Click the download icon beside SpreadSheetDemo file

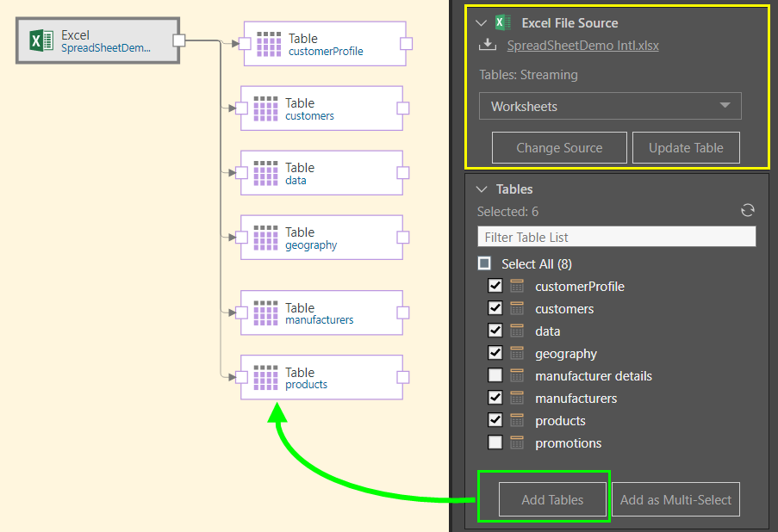(x=488, y=45)
